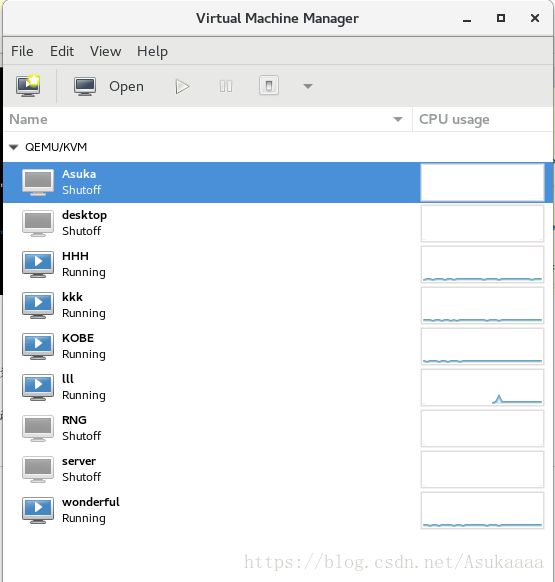Viewport: 555px width, 582px height.
Task: Click the Asuka VM monitor icon
Action: click(x=38, y=182)
